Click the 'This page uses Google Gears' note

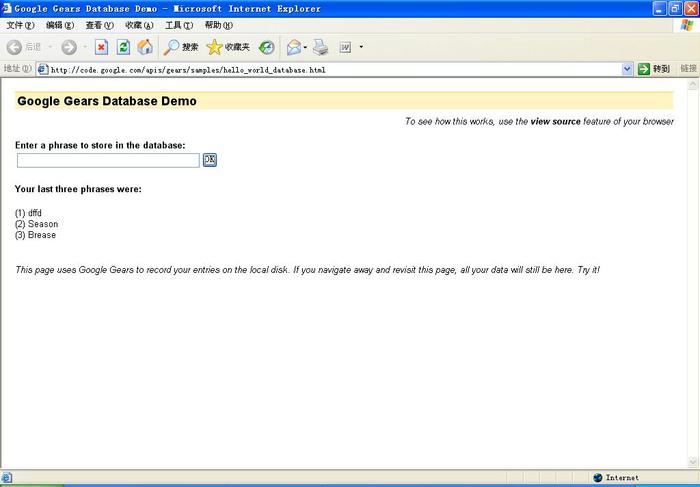[x=307, y=270]
